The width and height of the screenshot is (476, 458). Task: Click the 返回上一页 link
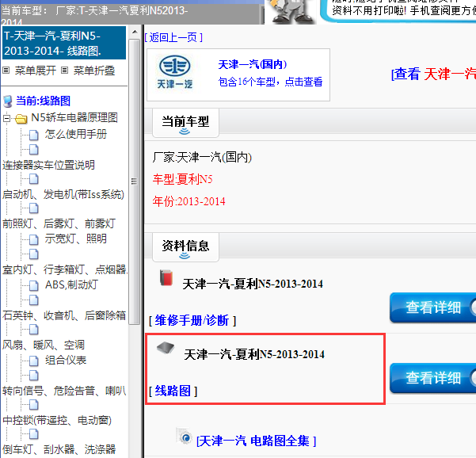(173, 38)
